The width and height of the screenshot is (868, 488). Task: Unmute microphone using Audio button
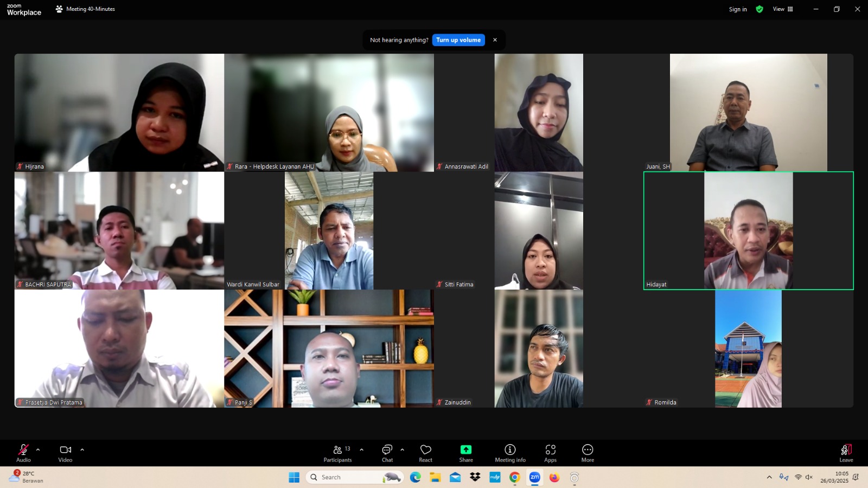[x=23, y=453]
